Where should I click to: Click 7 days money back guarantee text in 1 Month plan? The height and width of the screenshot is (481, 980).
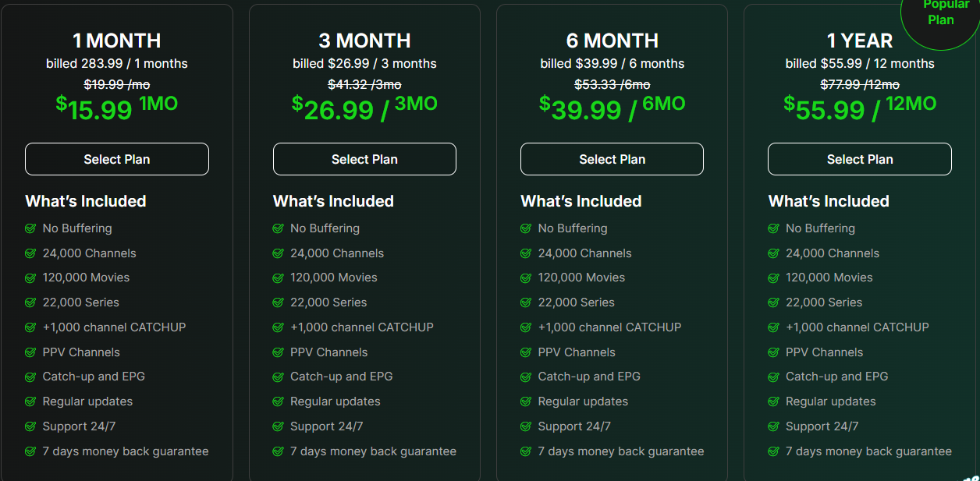pos(126,451)
